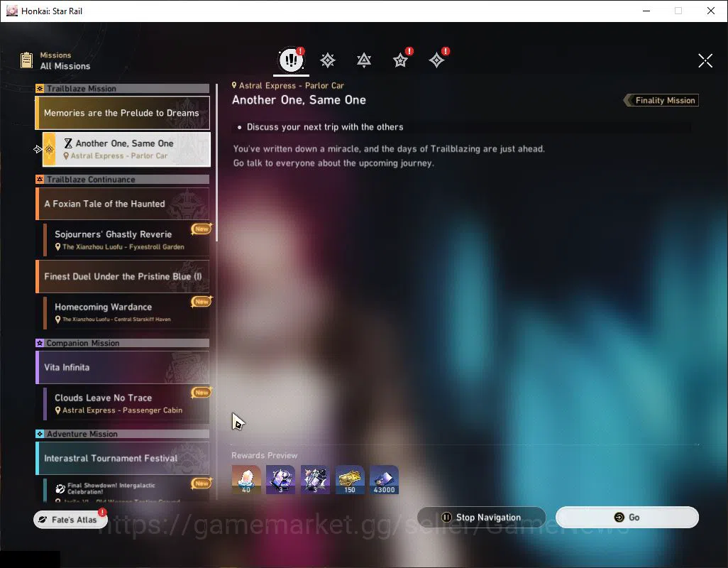728x568 pixels.
Task: Switch to the Trailblaze Continuance filter tab
Action: point(364,60)
